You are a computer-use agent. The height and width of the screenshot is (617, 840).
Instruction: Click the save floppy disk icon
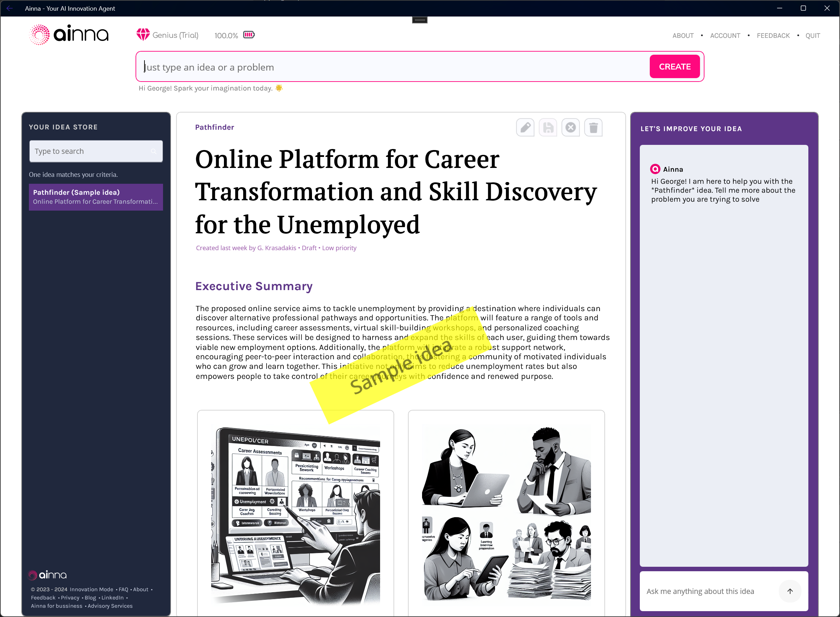(x=548, y=128)
